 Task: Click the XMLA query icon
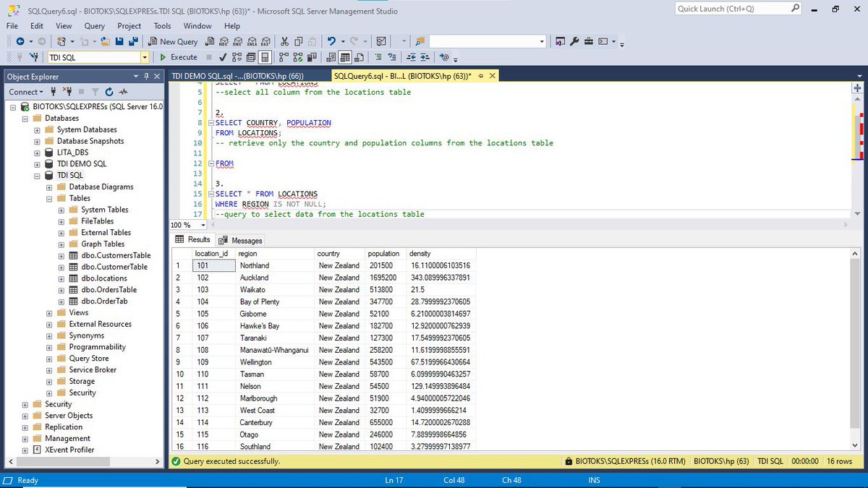pos(252,41)
